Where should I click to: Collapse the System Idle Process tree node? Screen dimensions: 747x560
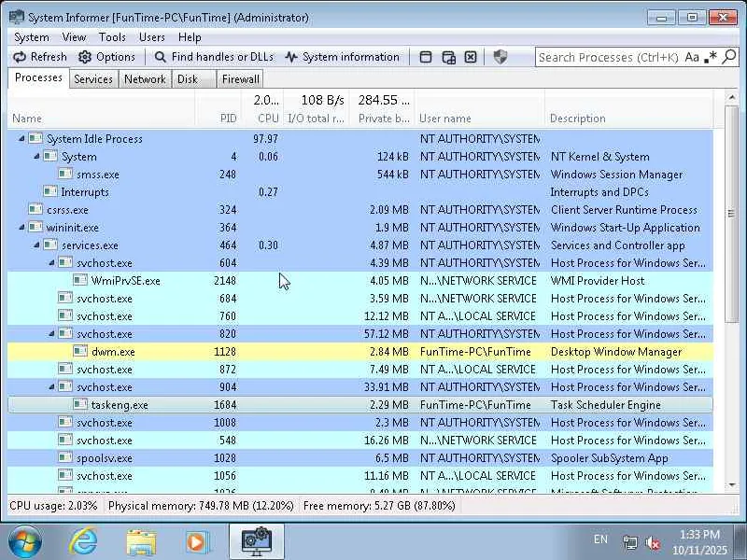click(x=21, y=138)
